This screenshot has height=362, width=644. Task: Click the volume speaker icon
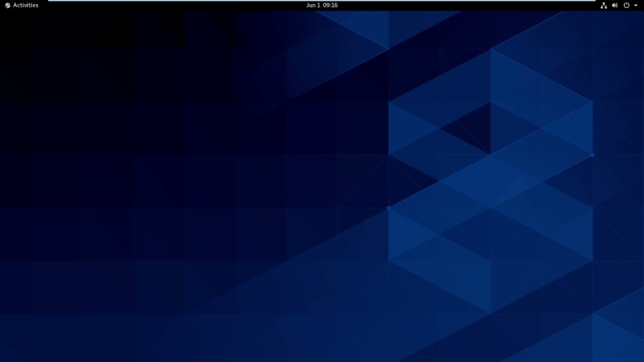[x=615, y=6]
